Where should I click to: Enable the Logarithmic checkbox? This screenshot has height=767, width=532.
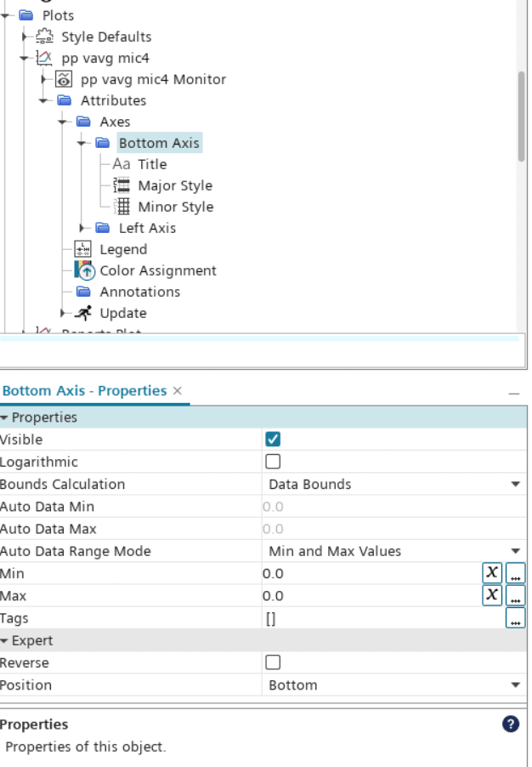[x=273, y=461]
